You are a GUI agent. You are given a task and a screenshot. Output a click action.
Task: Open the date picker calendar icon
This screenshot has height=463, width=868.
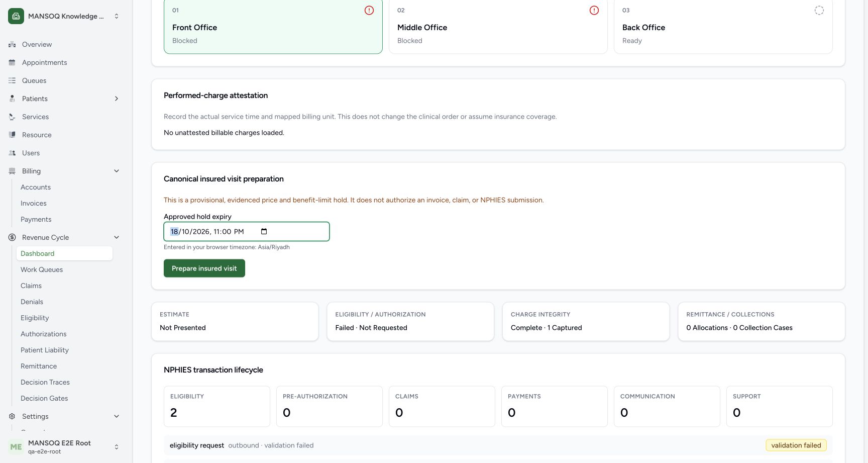pyautogui.click(x=264, y=231)
